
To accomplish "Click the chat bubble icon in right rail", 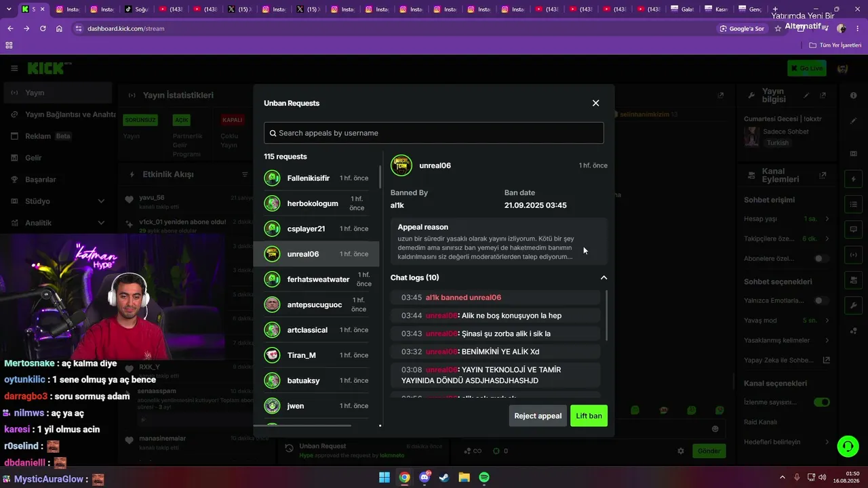I will pyautogui.click(x=853, y=230).
